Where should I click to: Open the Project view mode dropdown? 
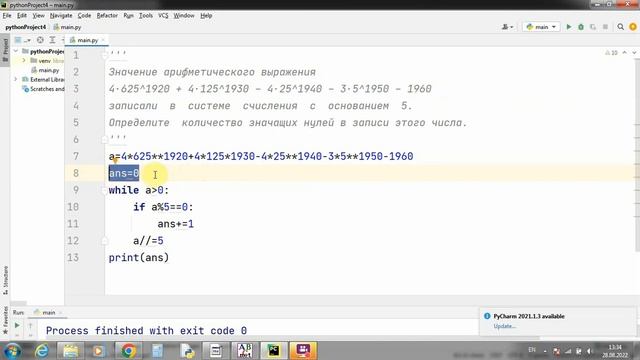click(22, 40)
